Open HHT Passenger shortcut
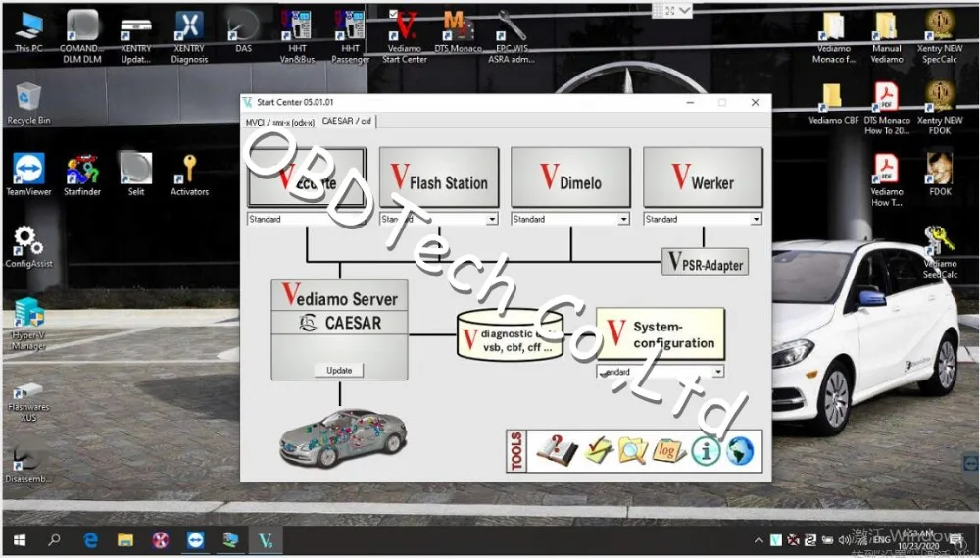This screenshot has height=558, width=980. pyautogui.click(x=350, y=36)
